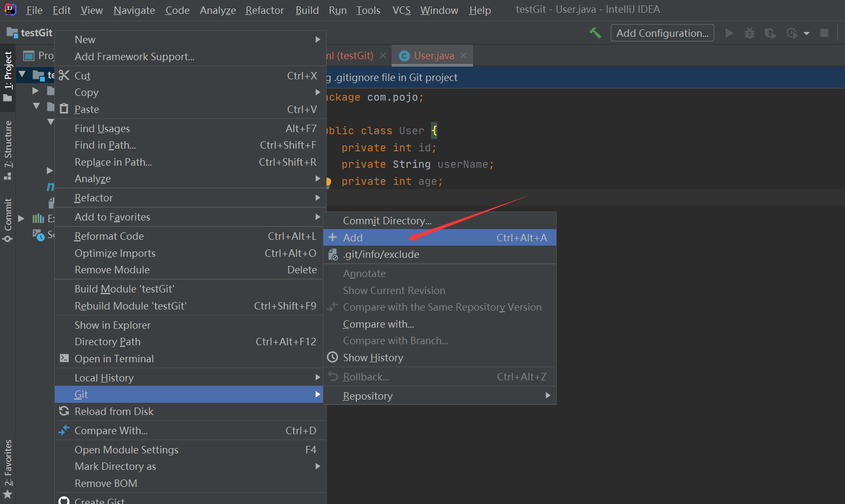The width and height of the screenshot is (845, 504).
Task: Select Cut from context menu
Action: (x=190, y=76)
